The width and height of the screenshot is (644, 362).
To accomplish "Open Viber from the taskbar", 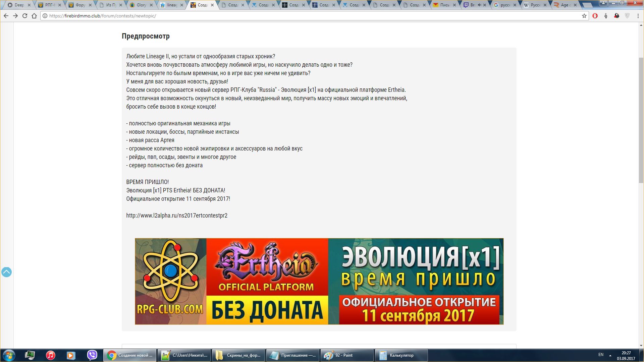I will (92, 355).
